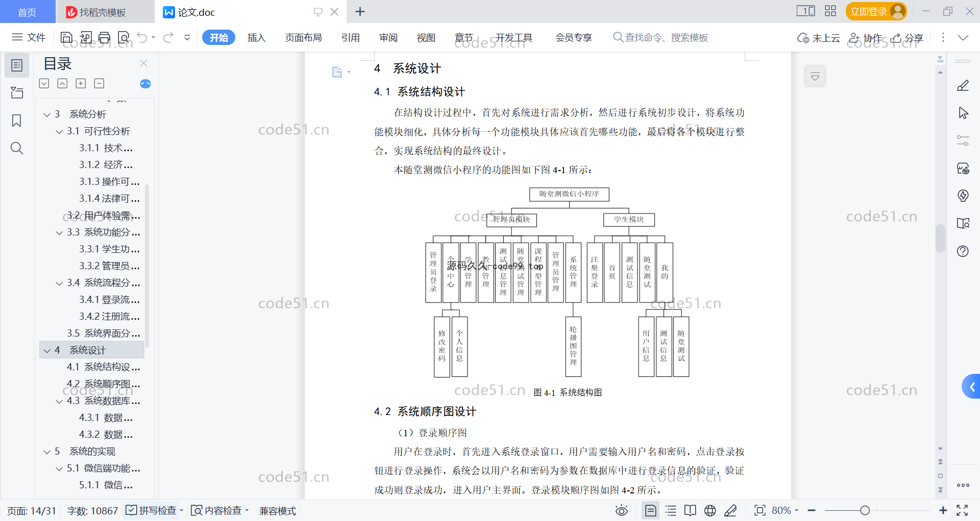The height and width of the screenshot is (521, 980).
Task: Open the Search panel in the left sidebar
Action: 17,148
